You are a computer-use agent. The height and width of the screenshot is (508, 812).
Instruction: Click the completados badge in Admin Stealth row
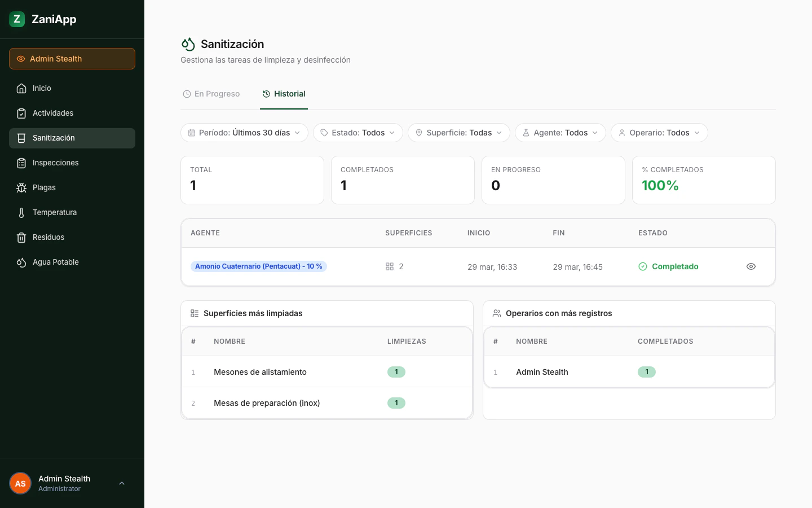(x=647, y=372)
